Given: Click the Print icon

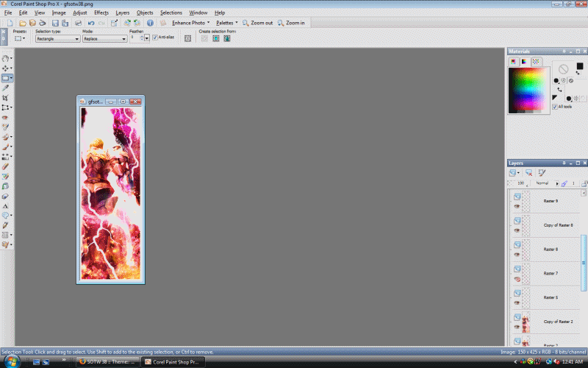Looking at the screenshot, I should 79,23.
